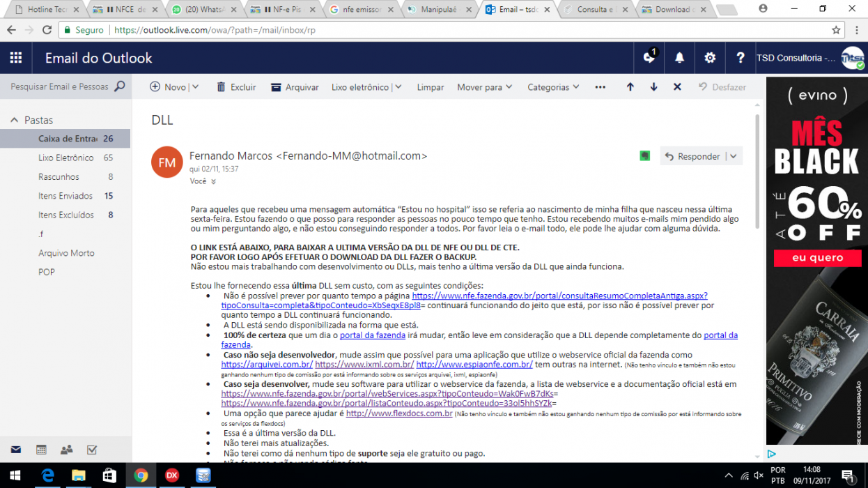Open Arquivo Morto folder

click(65, 253)
